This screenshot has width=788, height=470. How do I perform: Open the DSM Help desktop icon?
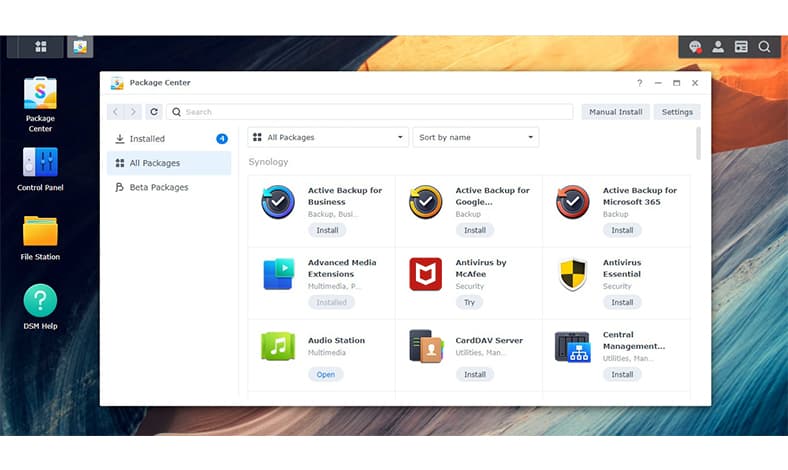click(40, 307)
